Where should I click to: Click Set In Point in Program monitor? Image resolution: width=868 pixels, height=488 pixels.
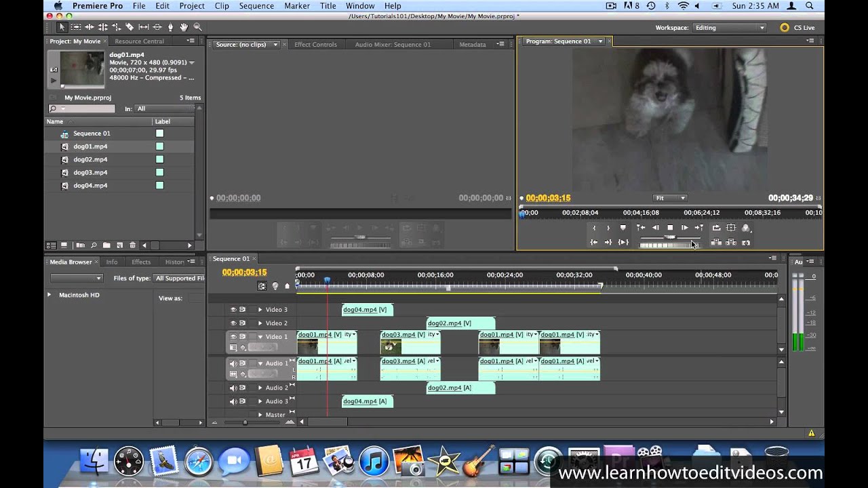594,228
